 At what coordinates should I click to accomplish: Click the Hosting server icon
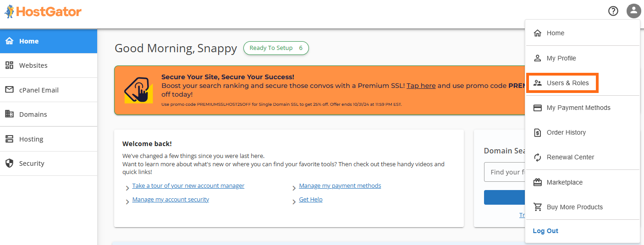tap(9, 139)
